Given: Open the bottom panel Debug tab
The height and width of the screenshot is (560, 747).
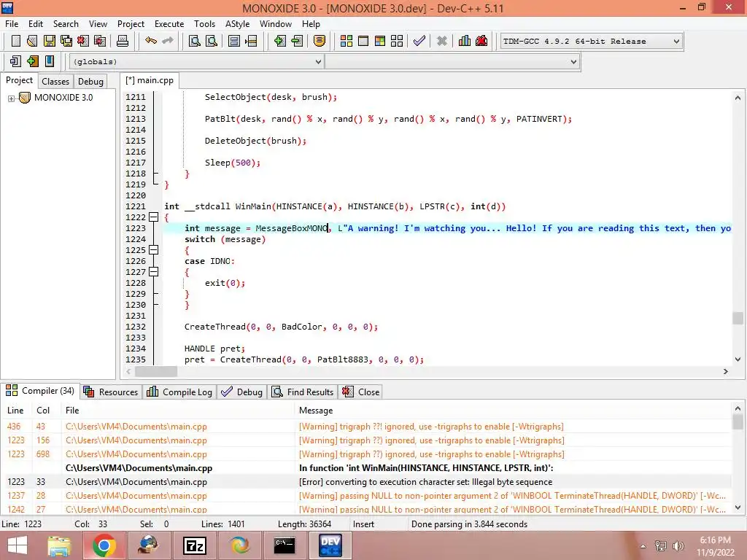Looking at the screenshot, I should point(242,392).
